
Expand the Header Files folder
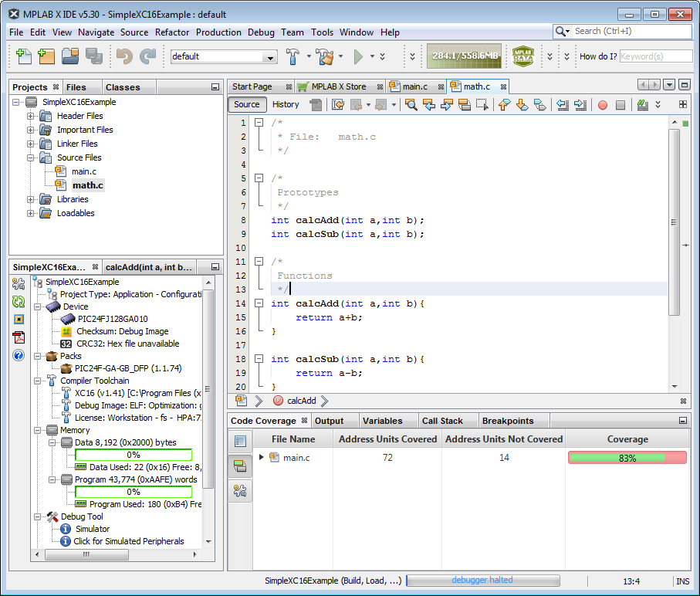click(30, 117)
